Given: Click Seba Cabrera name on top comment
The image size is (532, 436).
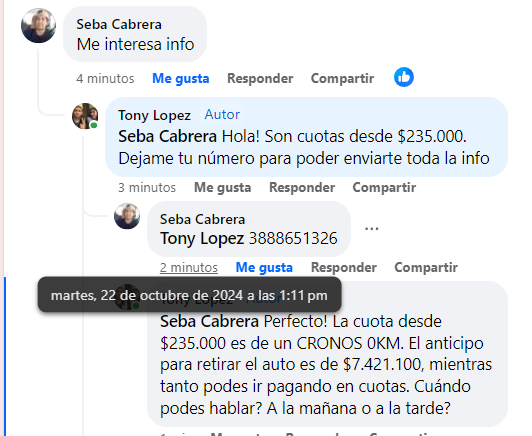Looking at the screenshot, I should tap(119, 24).
